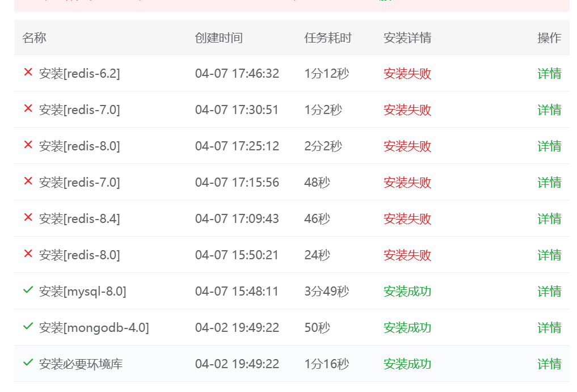Click the 操作 column header
The width and height of the screenshot is (577, 392).
click(x=549, y=37)
